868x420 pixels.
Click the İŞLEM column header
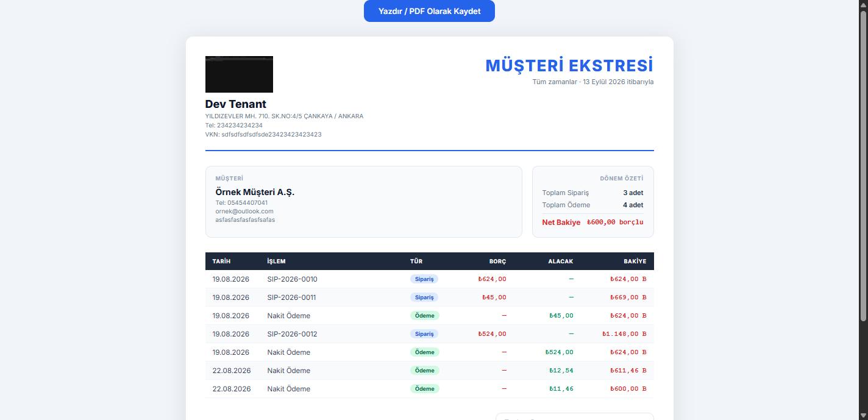click(276, 262)
